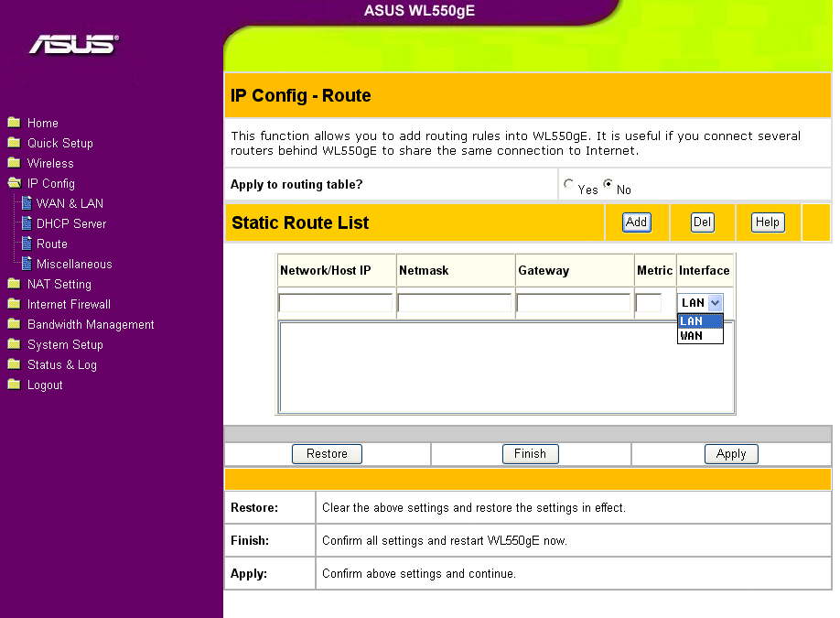Choose LAN in the Interface dropdown list
This screenshot has width=840, height=618.
coord(700,321)
